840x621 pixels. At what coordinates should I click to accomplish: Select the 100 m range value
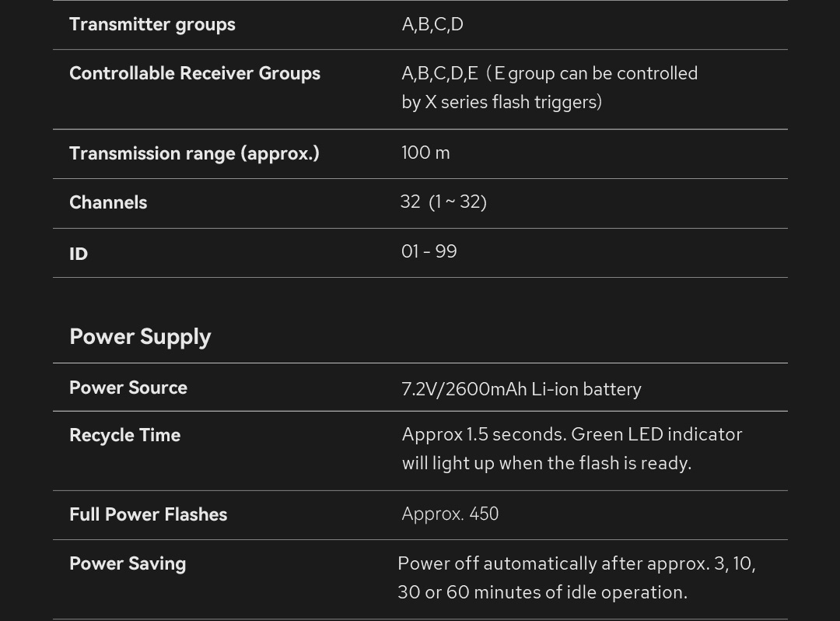click(425, 153)
